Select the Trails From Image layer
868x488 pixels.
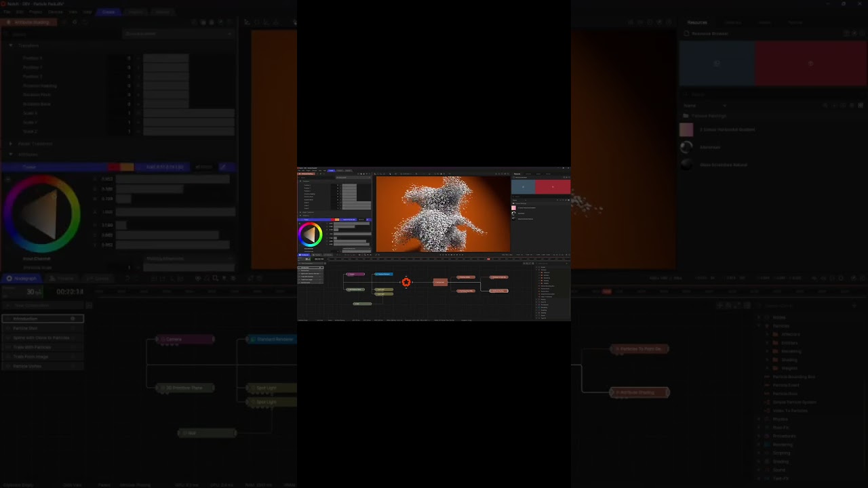(43, 357)
